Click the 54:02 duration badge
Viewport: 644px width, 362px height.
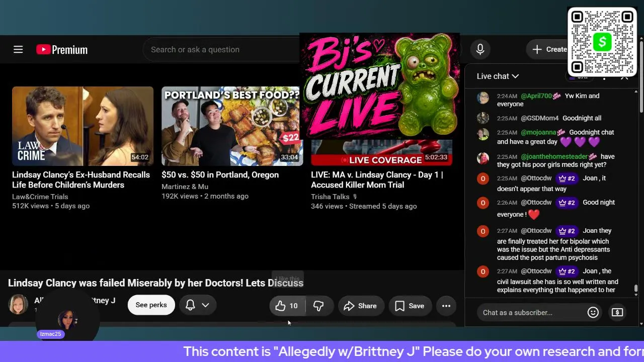[140, 157]
